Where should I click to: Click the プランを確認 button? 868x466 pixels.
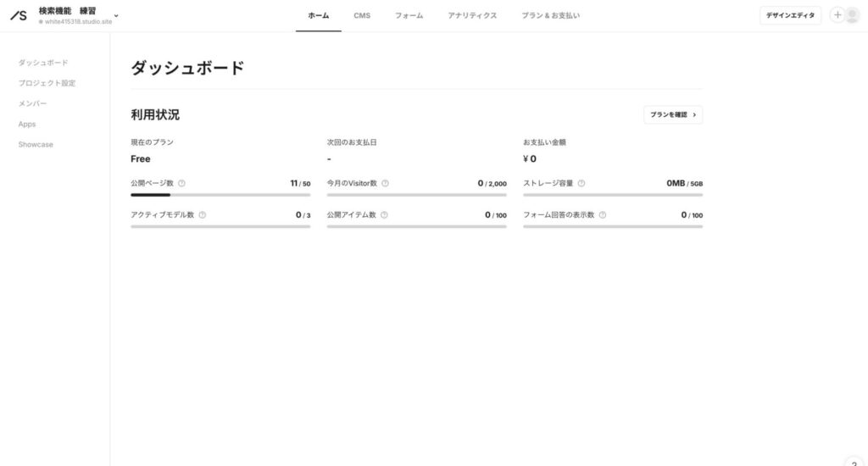pyautogui.click(x=673, y=114)
